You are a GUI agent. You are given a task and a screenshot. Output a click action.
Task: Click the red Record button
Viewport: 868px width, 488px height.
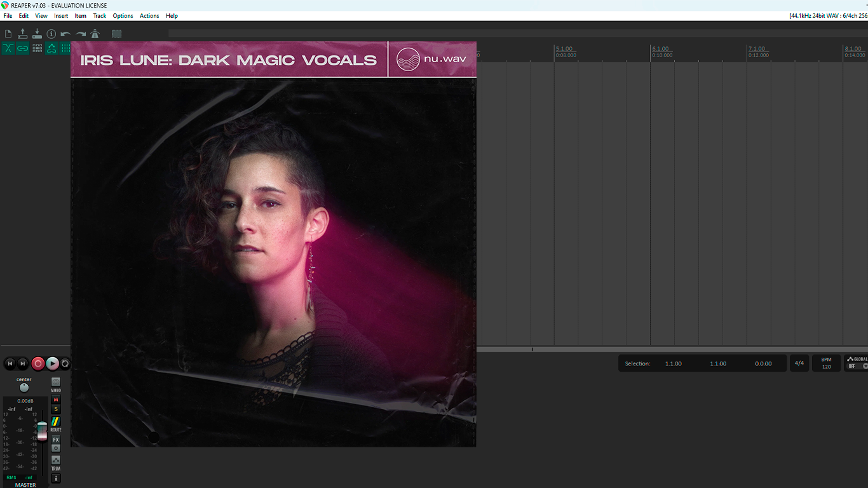point(38,363)
